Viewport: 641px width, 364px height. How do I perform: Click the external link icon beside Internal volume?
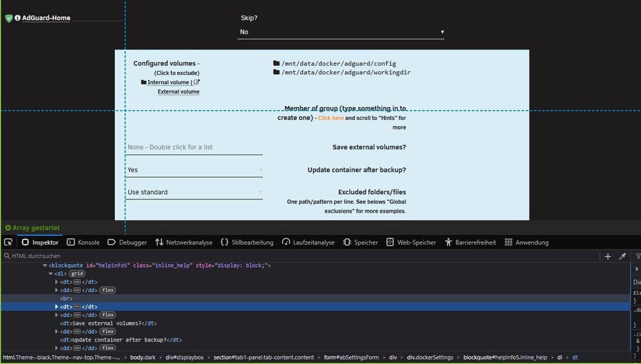pos(197,82)
